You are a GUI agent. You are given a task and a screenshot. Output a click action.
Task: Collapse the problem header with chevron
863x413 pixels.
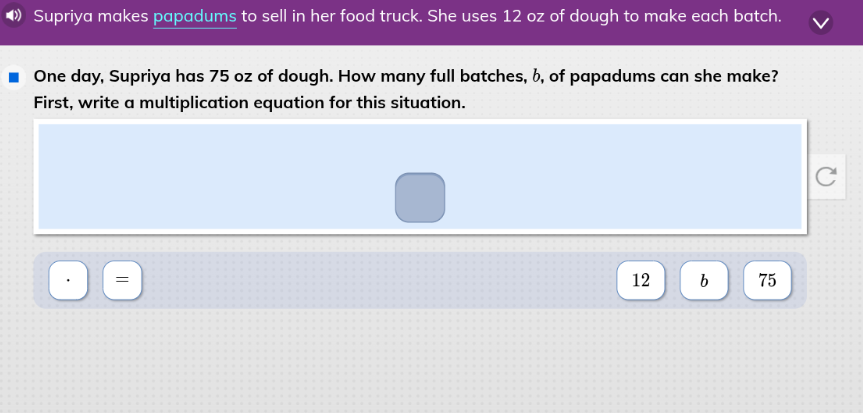(x=820, y=23)
